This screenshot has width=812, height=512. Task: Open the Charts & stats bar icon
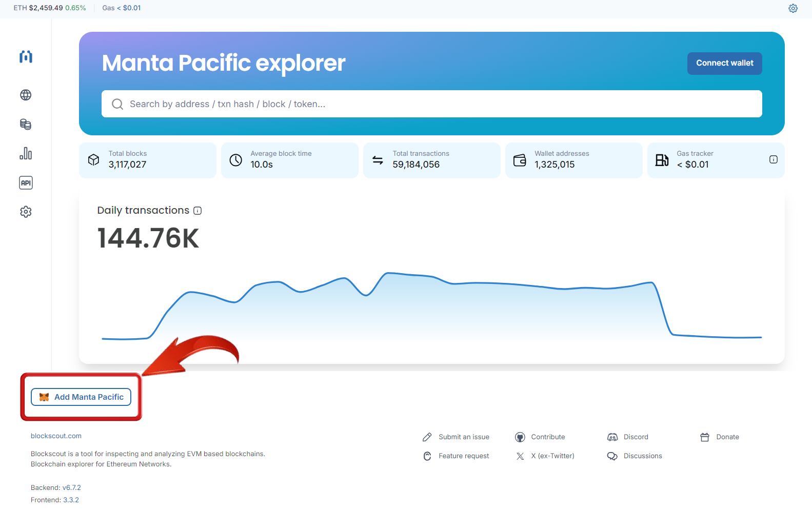point(26,153)
